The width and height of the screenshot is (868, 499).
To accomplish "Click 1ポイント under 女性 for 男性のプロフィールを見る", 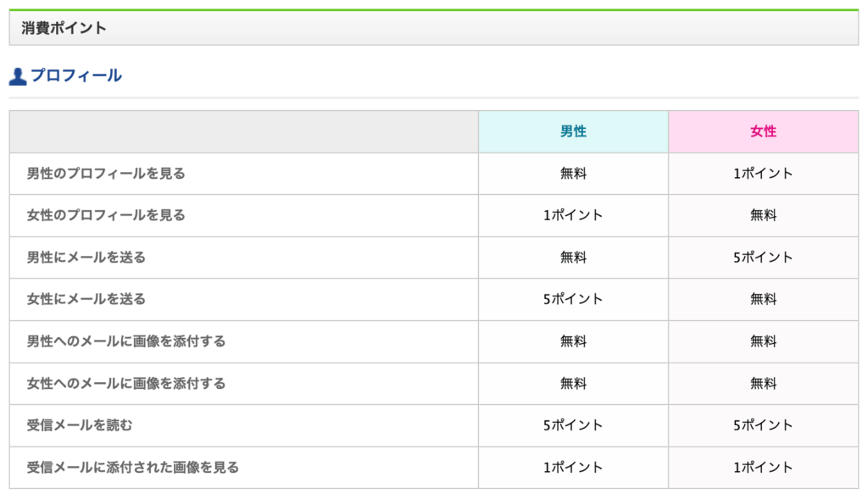I will pos(764,174).
